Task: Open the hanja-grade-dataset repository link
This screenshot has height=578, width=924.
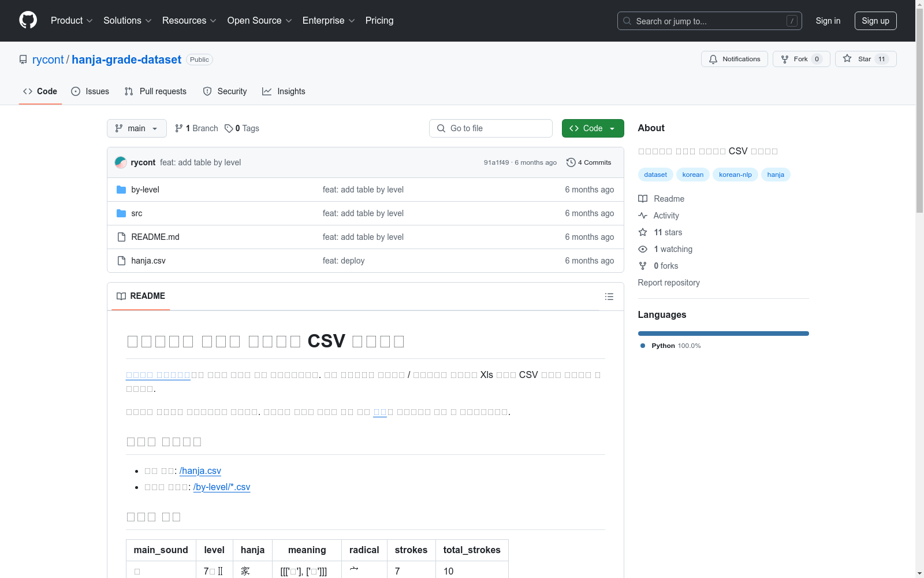Action: [x=126, y=60]
